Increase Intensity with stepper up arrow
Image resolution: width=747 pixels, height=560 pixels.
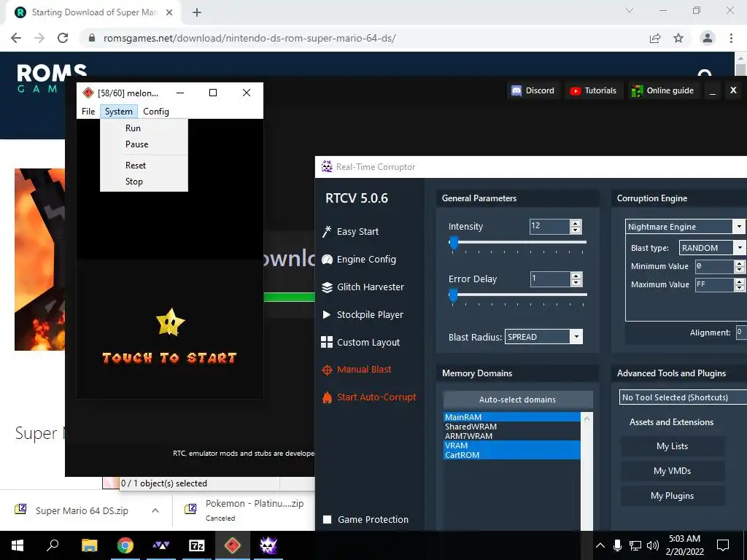576,223
